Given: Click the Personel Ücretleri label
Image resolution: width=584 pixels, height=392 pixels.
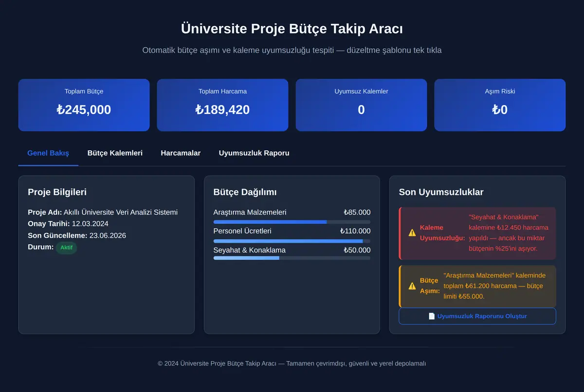Looking at the screenshot, I should click(x=242, y=231).
